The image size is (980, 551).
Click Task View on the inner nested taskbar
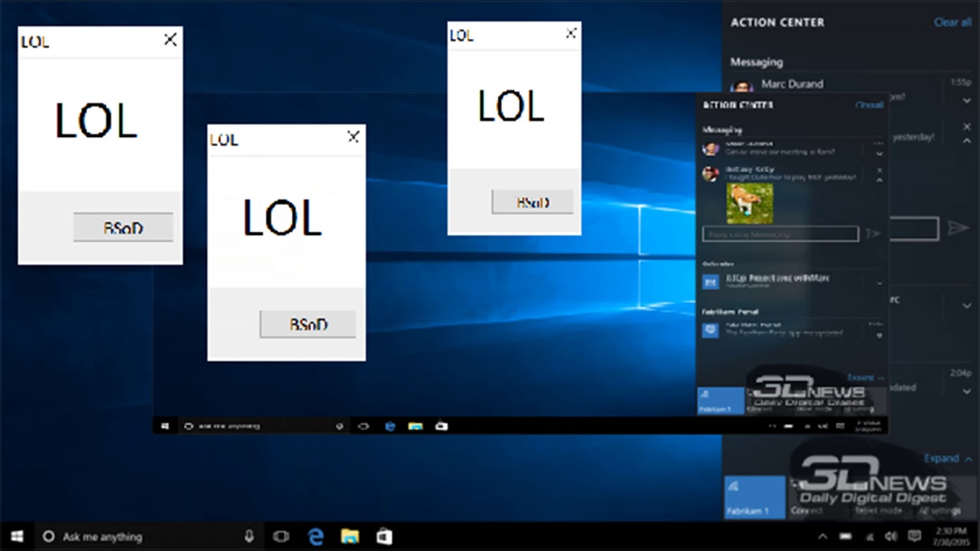[x=364, y=426]
